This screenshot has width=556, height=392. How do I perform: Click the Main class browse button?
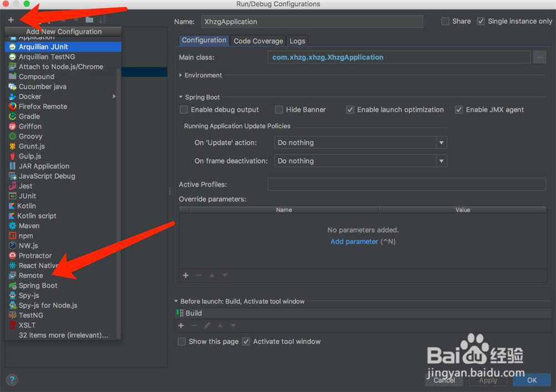click(540, 57)
